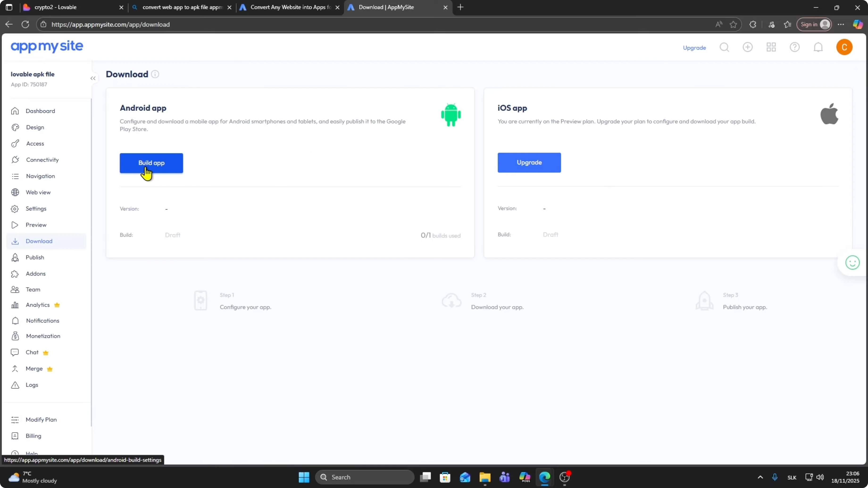Open Billing in the sidebar
This screenshot has width=868, height=488.
click(46, 436)
